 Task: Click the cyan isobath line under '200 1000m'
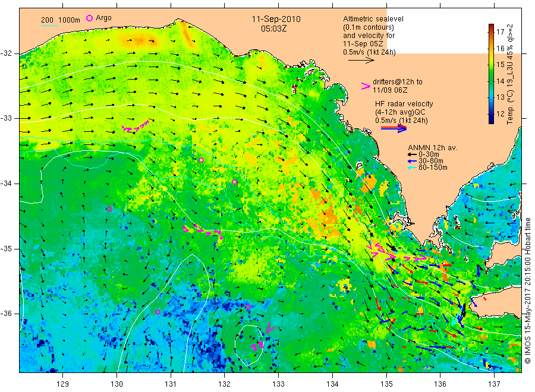tap(49, 26)
